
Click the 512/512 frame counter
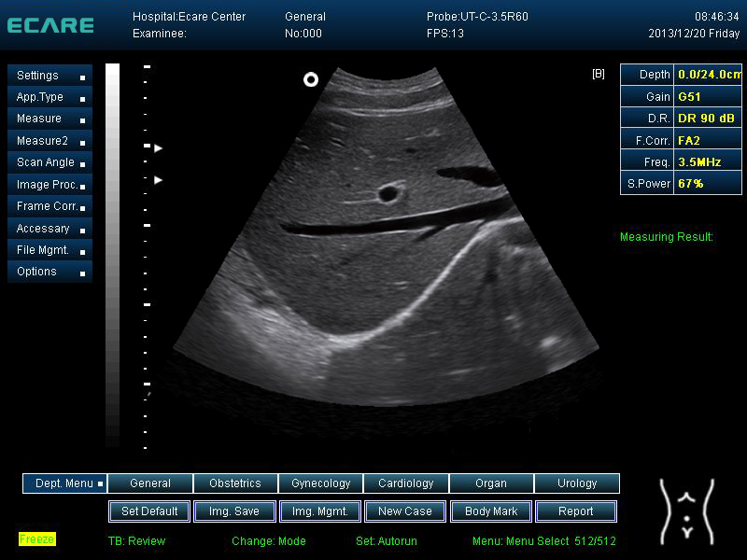tap(595, 541)
